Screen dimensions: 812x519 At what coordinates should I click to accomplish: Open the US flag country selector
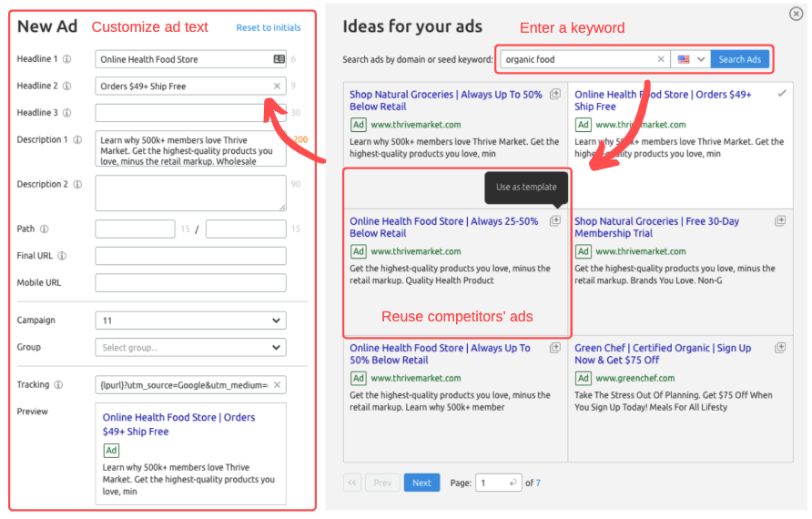click(691, 59)
